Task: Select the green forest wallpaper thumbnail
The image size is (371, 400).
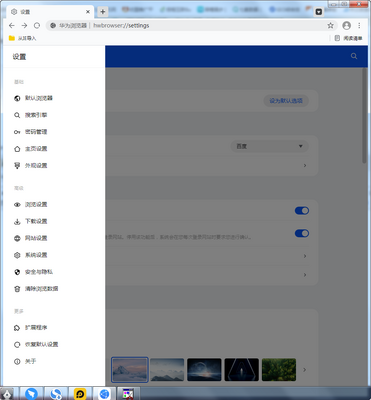Action: pyautogui.click(x=279, y=370)
